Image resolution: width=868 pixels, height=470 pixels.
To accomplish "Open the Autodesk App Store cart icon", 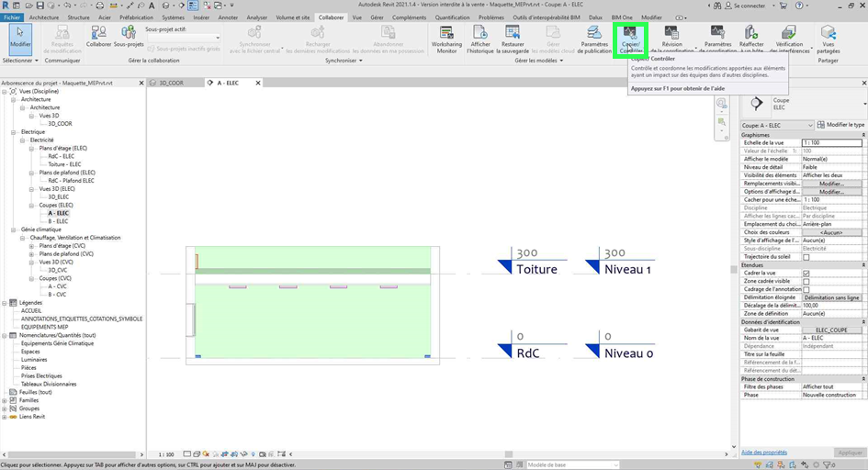I will click(x=783, y=6).
